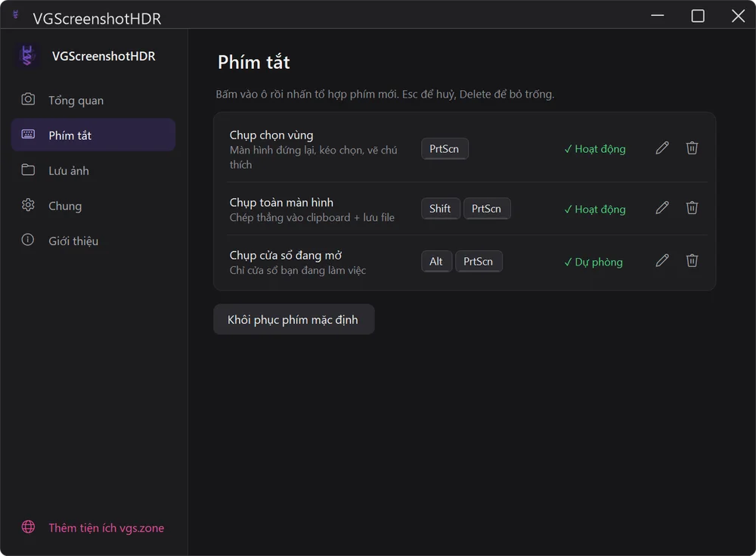Viewport: 756px width, 556px height.
Task: Click the gear icon beside Chung
Action: click(x=28, y=205)
